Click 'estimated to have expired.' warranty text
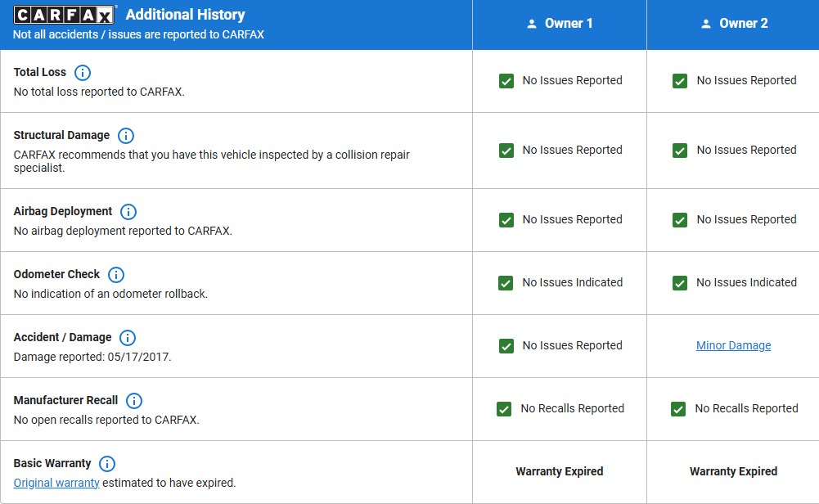 [x=169, y=483]
